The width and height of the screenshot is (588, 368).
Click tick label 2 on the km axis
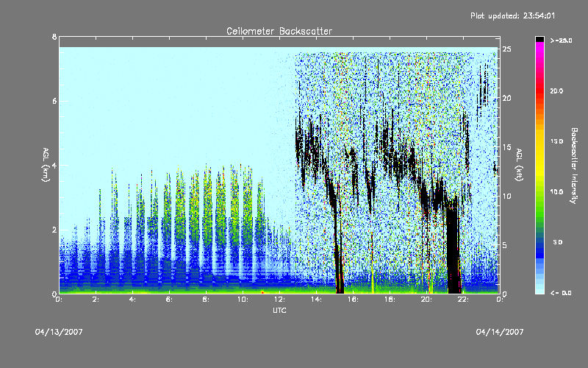pyautogui.click(x=54, y=230)
